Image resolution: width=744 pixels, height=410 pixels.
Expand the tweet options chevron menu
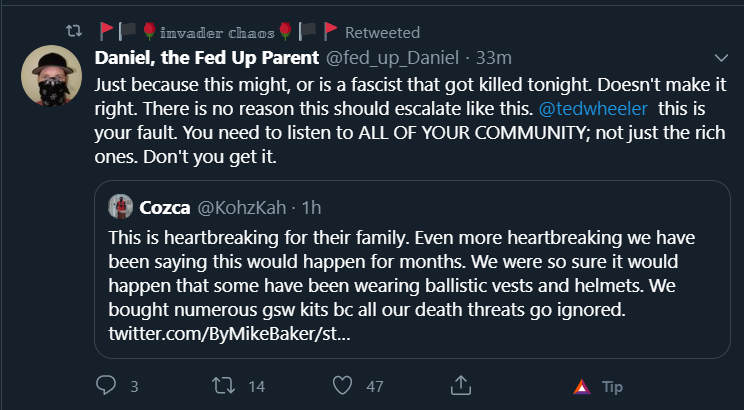[x=721, y=58]
